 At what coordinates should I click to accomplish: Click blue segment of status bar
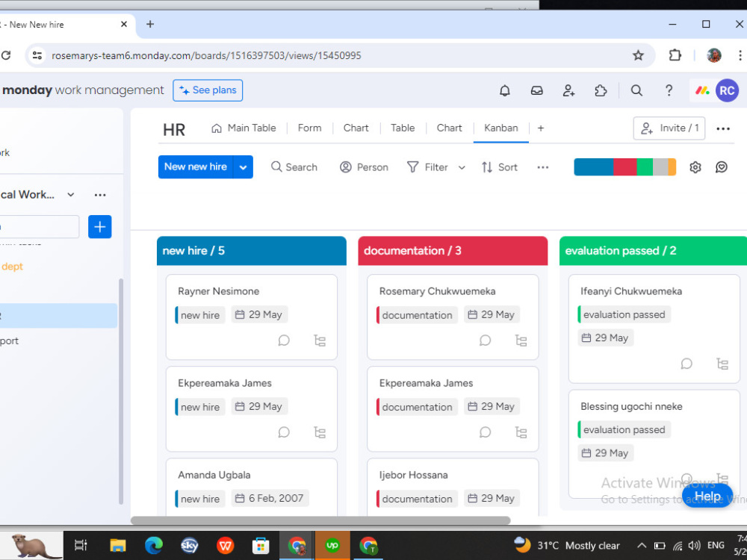pos(594,167)
